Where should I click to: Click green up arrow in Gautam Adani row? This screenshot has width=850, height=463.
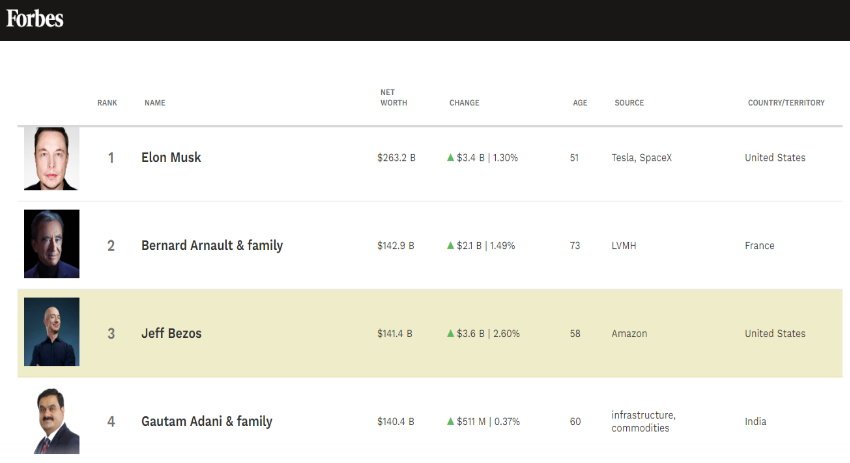451,422
